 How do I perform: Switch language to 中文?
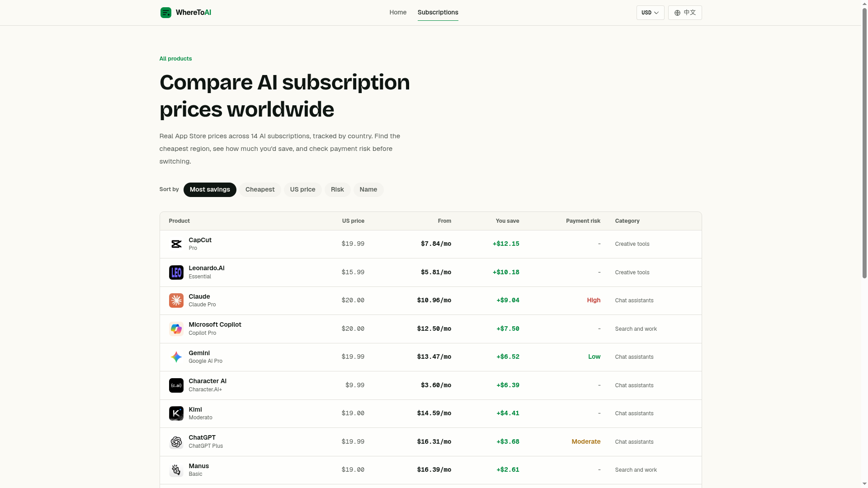coord(685,13)
